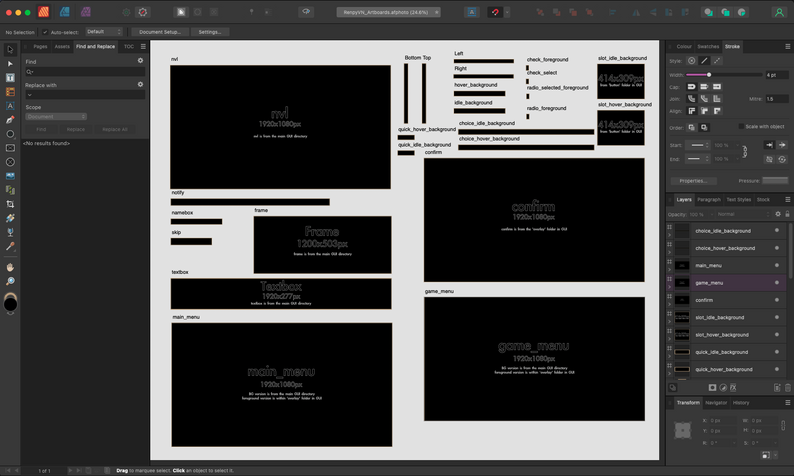Toggle the Auto-select checkbox
This screenshot has width=794, height=476.
45,32
